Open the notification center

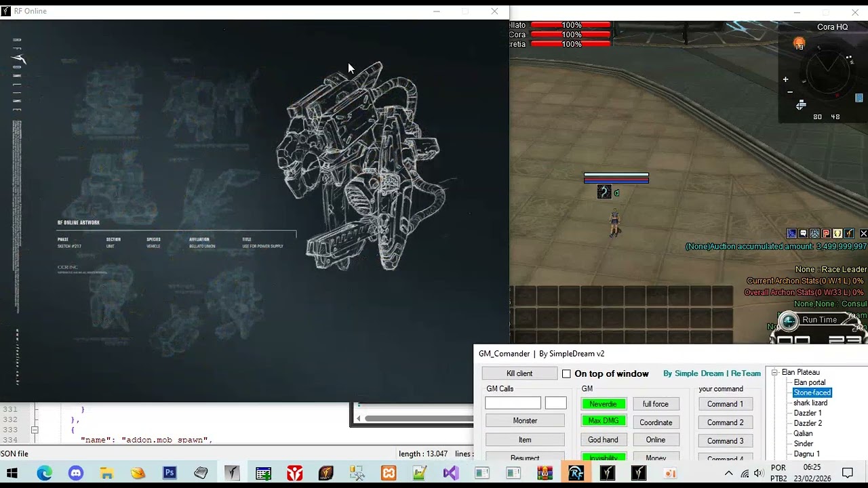pos(848,473)
